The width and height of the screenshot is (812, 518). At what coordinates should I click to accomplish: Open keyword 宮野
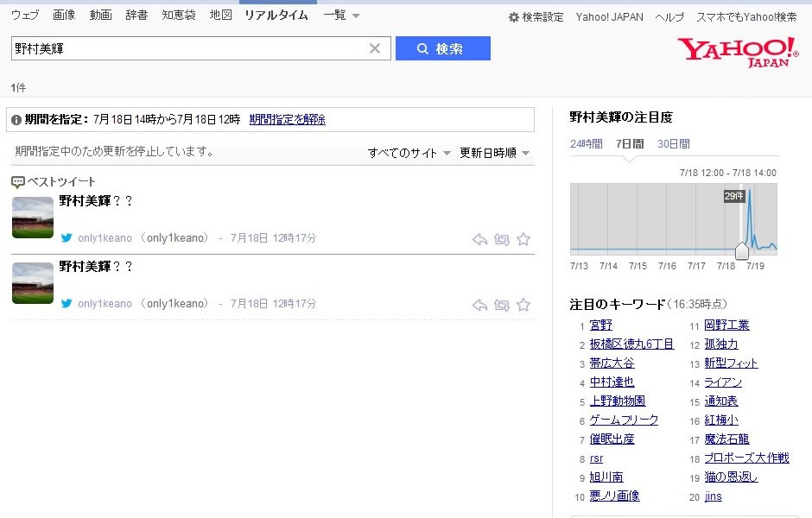coord(600,325)
